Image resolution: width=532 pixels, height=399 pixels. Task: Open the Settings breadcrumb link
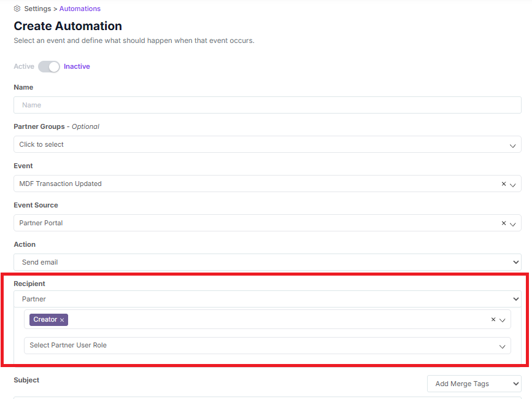[x=37, y=9]
